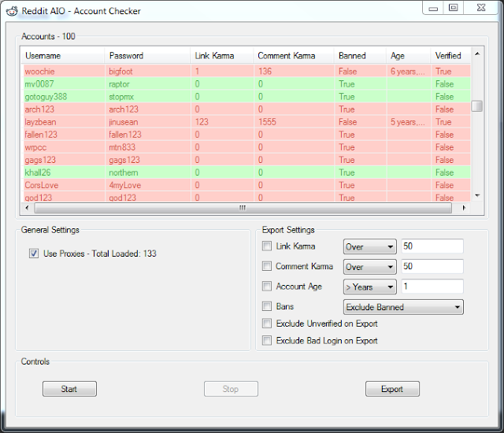Click the comment karma cell 136
The image size is (504, 433).
(294, 72)
